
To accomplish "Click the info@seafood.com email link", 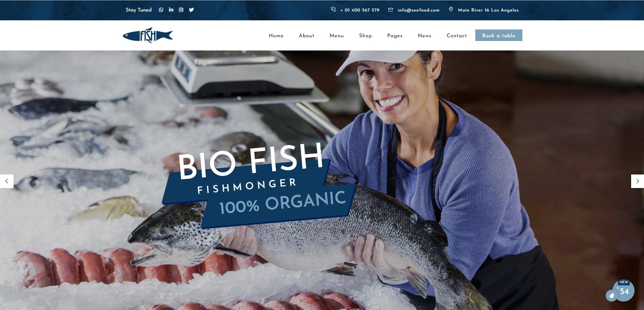I will click(x=419, y=10).
